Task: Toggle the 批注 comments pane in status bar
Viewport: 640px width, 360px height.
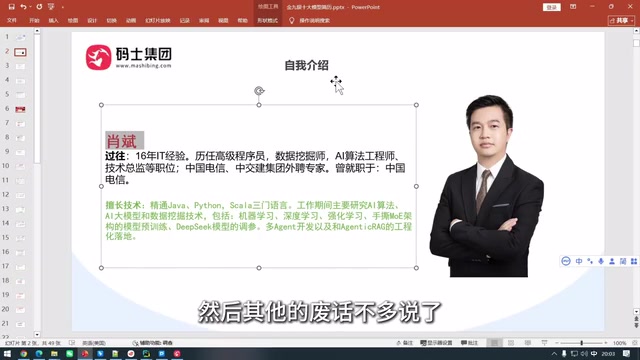Action: coord(469,343)
